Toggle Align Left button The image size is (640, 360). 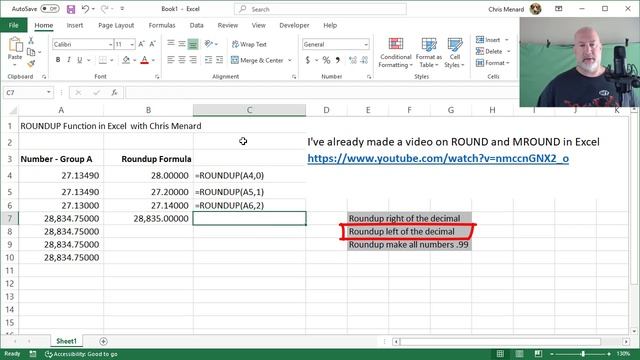pyautogui.click(x=171, y=60)
